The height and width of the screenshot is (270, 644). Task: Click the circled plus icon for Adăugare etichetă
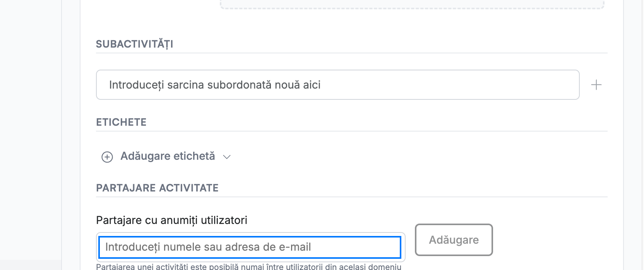point(107,157)
